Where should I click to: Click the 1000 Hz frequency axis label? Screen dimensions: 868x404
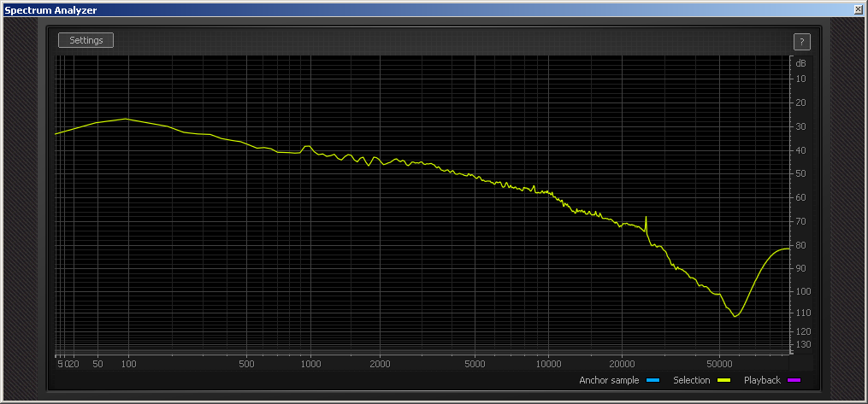click(310, 364)
